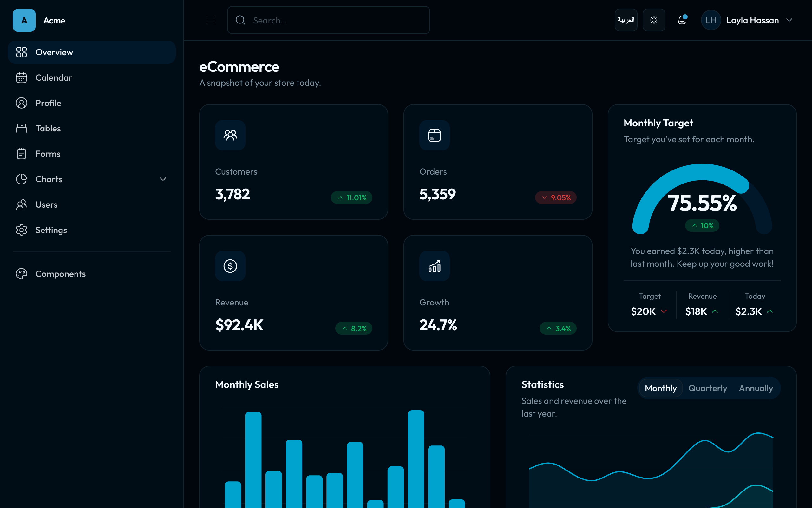The width and height of the screenshot is (812, 508).
Task: Click the Settings gear icon in sidebar
Action: coord(22,230)
